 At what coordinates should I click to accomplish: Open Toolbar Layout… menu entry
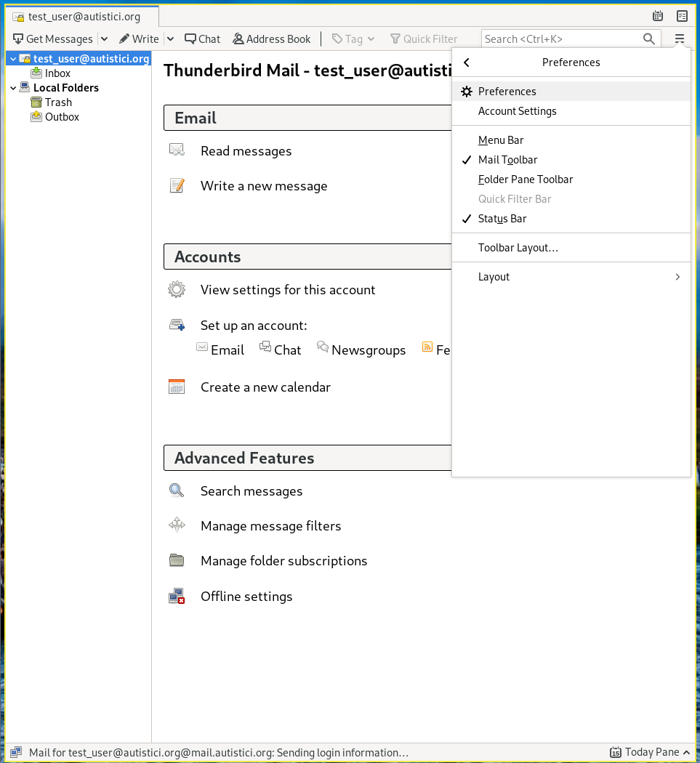[x=518, y=248]
